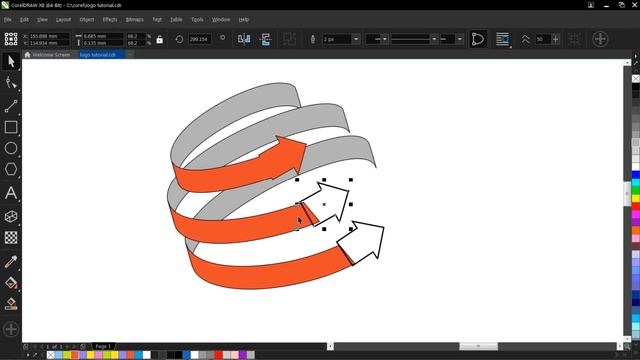Select the Extrude cube tool
The width and height of the screenshot is (640, 360).
[11, 216]
